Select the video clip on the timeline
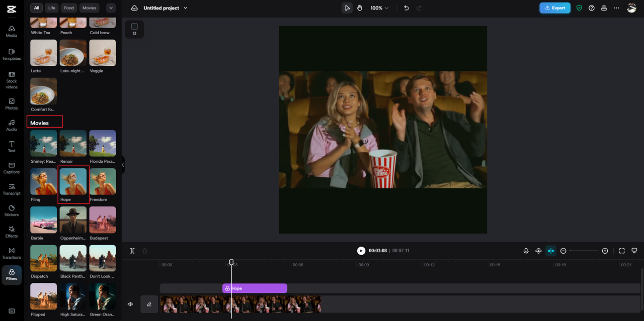This screenshot has width=644, height=321. [x=240, y=304]
